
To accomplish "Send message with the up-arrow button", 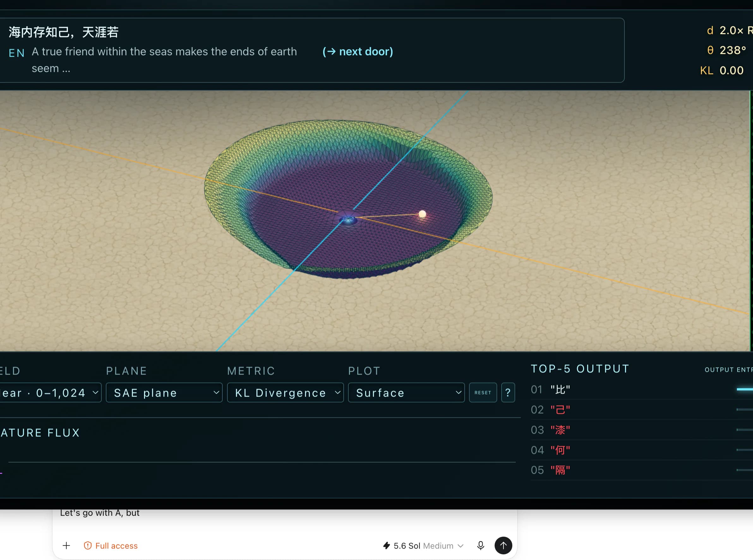I will pos(503,545).
